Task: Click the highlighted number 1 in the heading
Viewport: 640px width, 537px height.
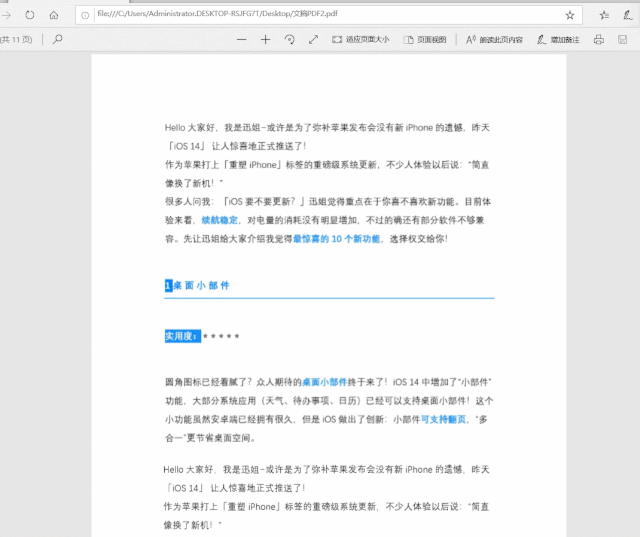Action: coord(169,285)
